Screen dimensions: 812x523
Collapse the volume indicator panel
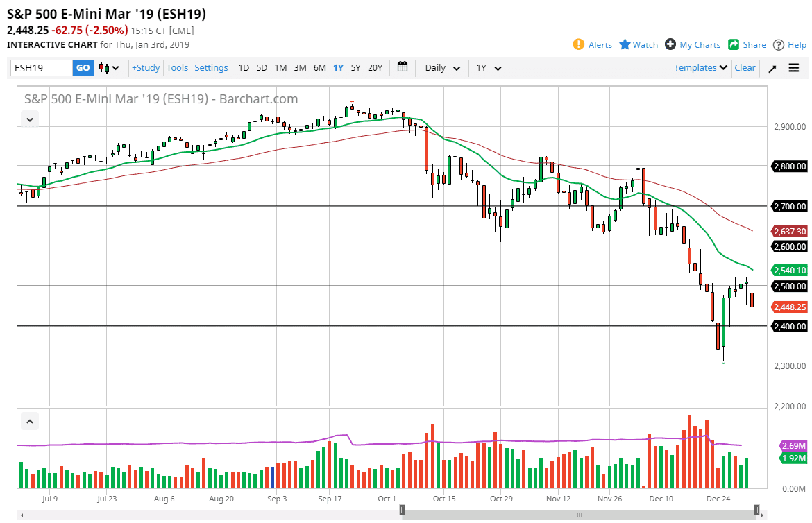tap(29, 421)
